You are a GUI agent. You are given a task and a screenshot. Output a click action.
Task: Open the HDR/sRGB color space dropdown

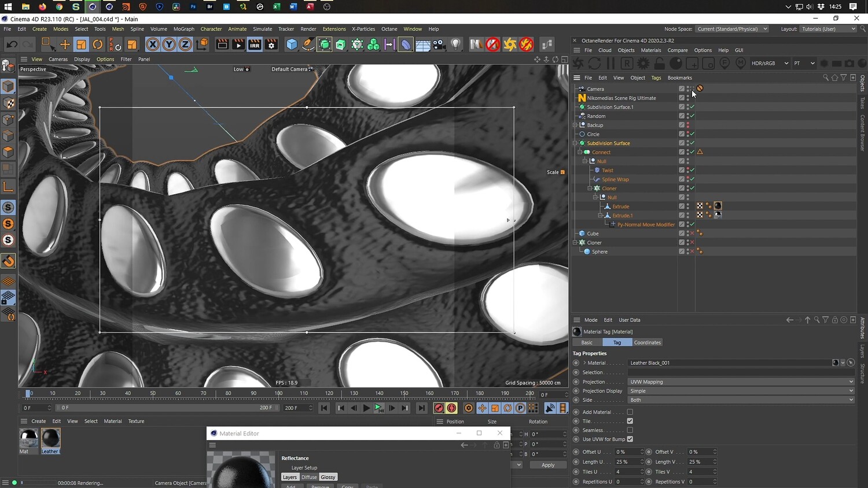[770, 63]
